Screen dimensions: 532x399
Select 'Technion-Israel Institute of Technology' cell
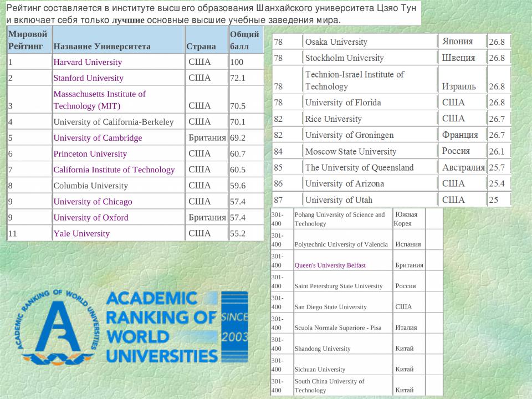[x=370, y=80]
